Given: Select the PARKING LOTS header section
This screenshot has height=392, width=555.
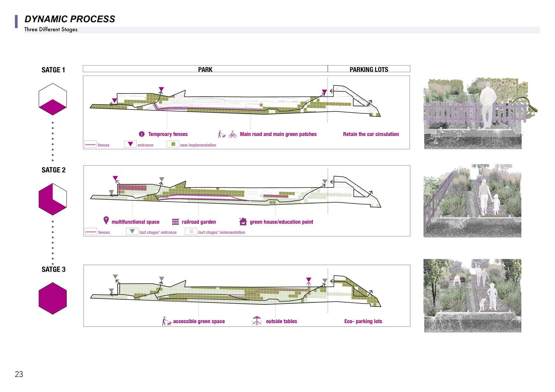Looking at the screenshot, I should click(x=369, y=69).
